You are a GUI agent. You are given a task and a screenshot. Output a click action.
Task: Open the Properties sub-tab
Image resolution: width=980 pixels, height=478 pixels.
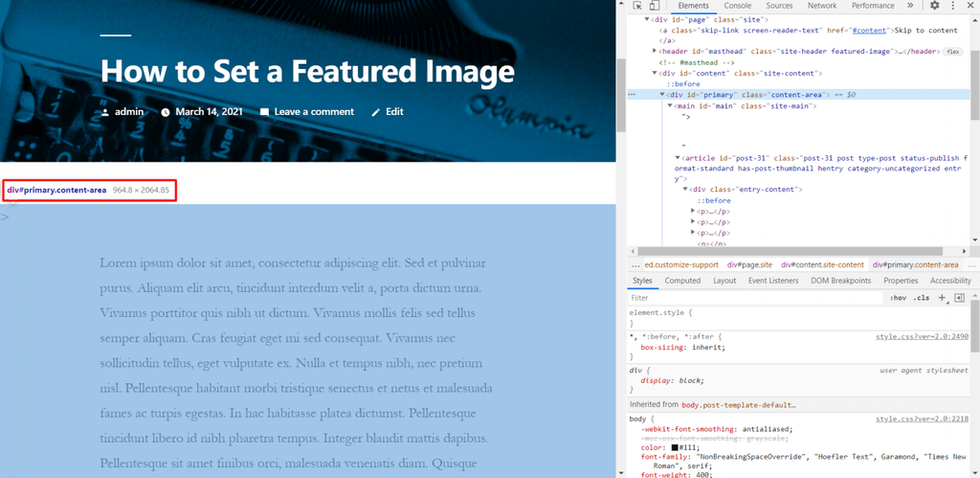[901, 281]
